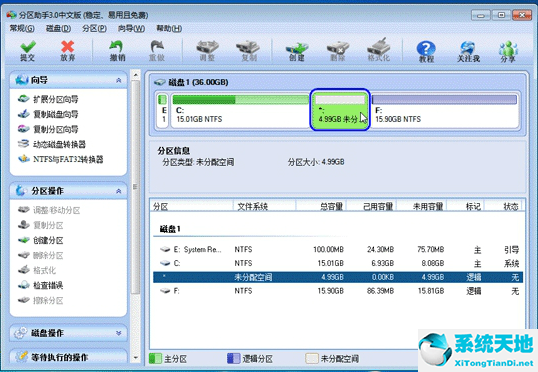This screenshot has height=372, width=538.
Task: Open the 常规(G) menu
Action: click(22, 28)
